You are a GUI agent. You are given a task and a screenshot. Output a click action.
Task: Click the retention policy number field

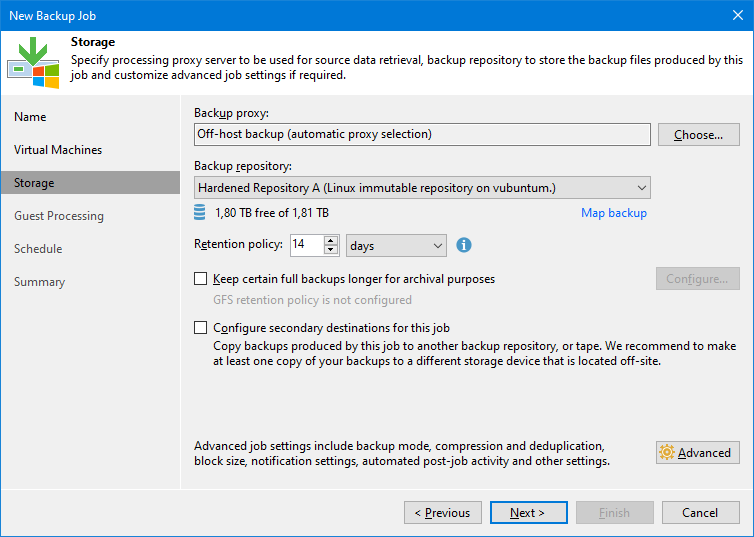[x=307, y=245]
